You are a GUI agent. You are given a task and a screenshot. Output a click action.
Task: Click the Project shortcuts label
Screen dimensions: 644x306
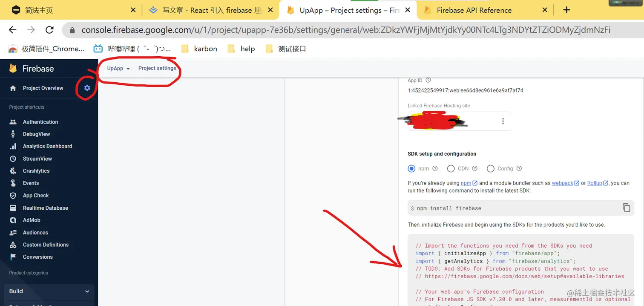click(x=27, y=107)
